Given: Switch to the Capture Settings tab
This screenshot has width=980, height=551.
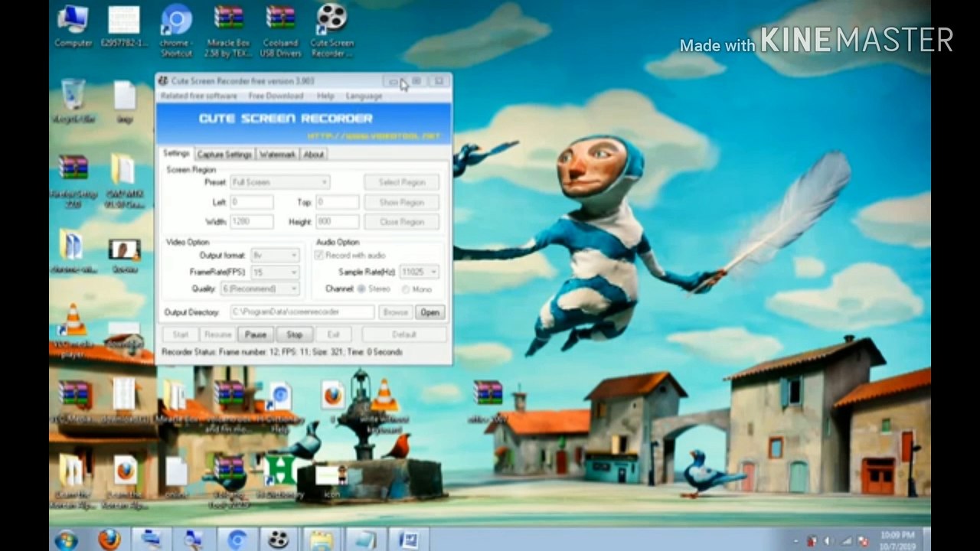Looking at the screenshot, I should (x=224, y=154).
